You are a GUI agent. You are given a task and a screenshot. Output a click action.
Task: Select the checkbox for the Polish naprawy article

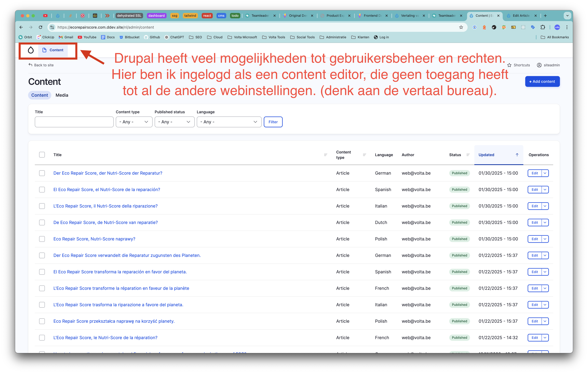pos(42,239)
